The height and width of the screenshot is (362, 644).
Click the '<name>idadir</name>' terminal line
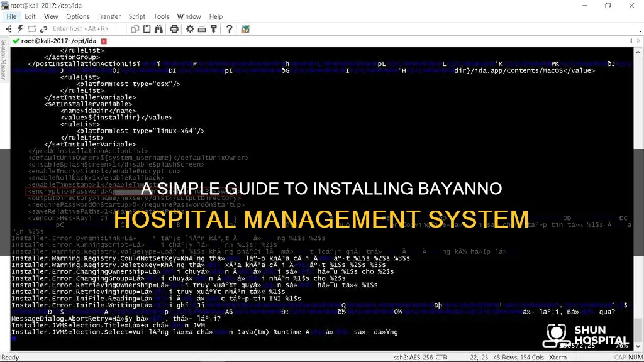[97, 111]
